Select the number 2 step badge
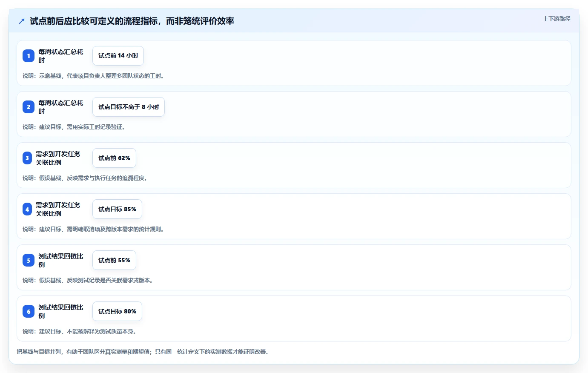Image resolution: width=588 pixels, height=373 pixels. (29, 107)
